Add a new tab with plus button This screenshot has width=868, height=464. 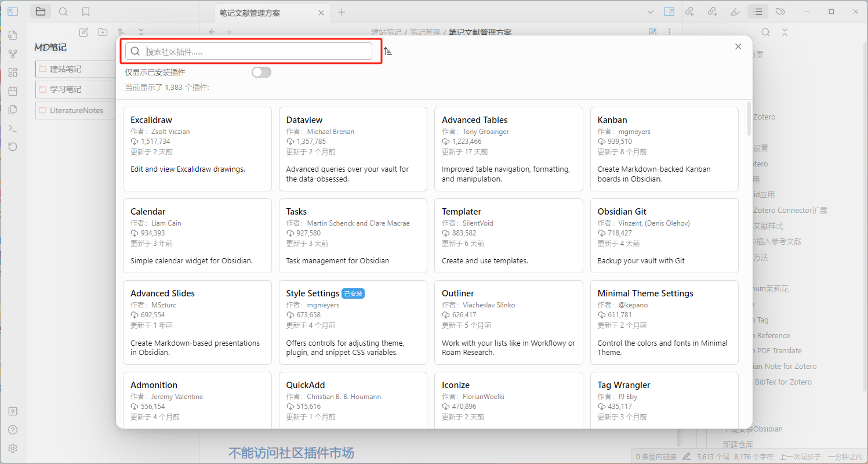click(x=342, y=12)
